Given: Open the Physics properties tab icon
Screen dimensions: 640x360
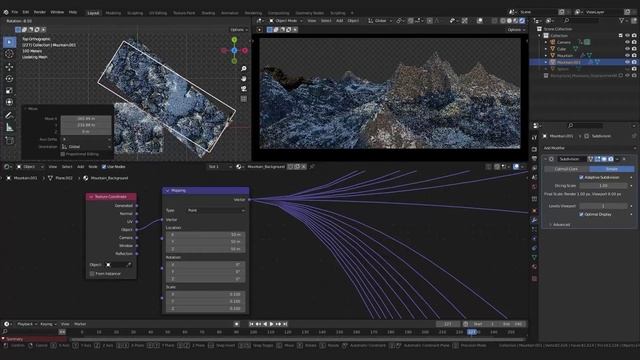Looking at the screenshot, I should 534,239.
